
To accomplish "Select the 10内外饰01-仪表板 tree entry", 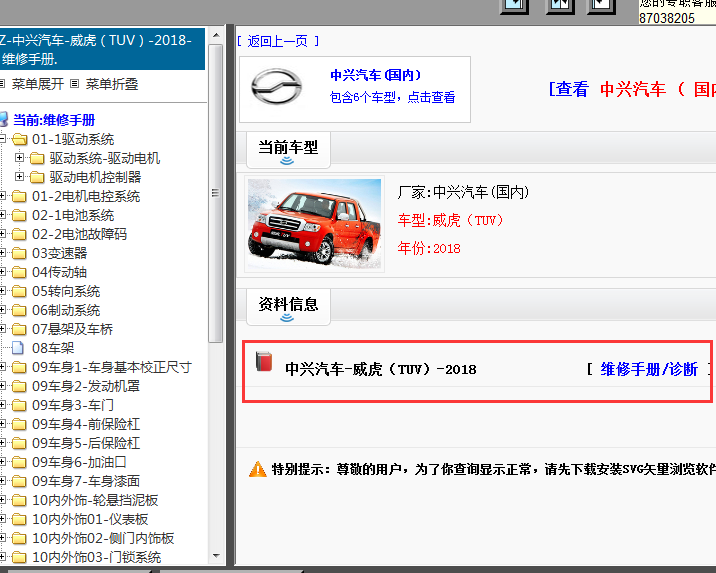I will click(90, 519).
